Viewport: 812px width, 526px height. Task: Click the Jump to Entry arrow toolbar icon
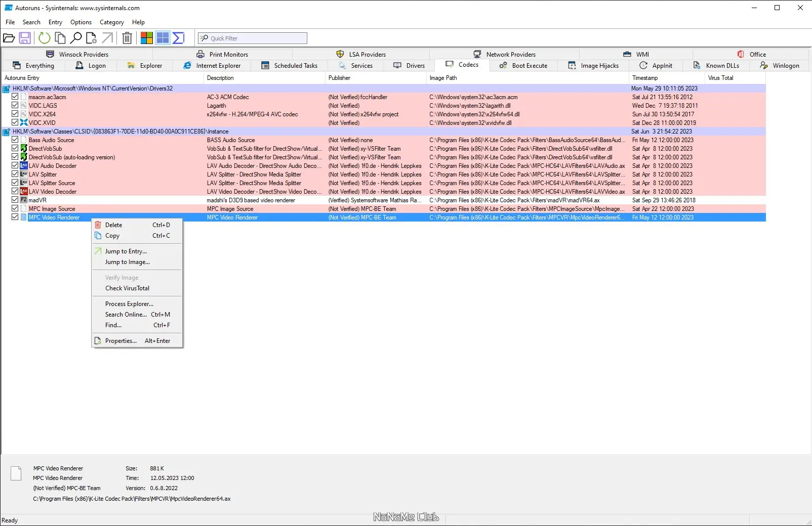(x=107, y=38)
